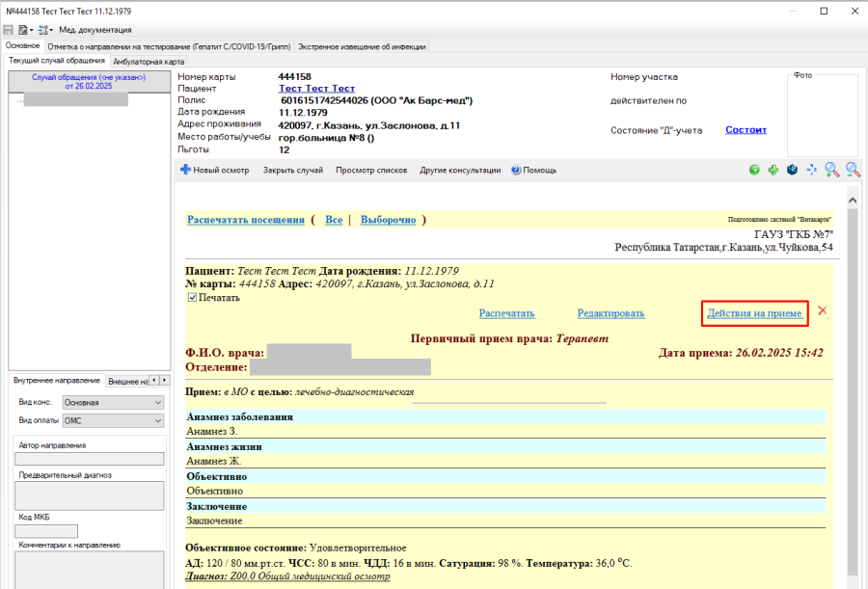The image size is (868, 589).
Task: Click the Код МКБ input field
Action: coord(46,531)
